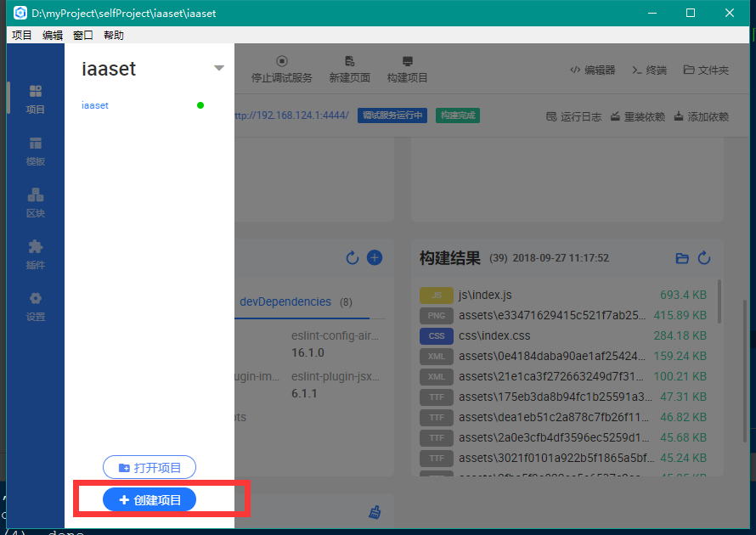The width and height of the screenshot is (756, 535).
Task: Select the iaaset project in the list
Action: [x=95, y=105]
